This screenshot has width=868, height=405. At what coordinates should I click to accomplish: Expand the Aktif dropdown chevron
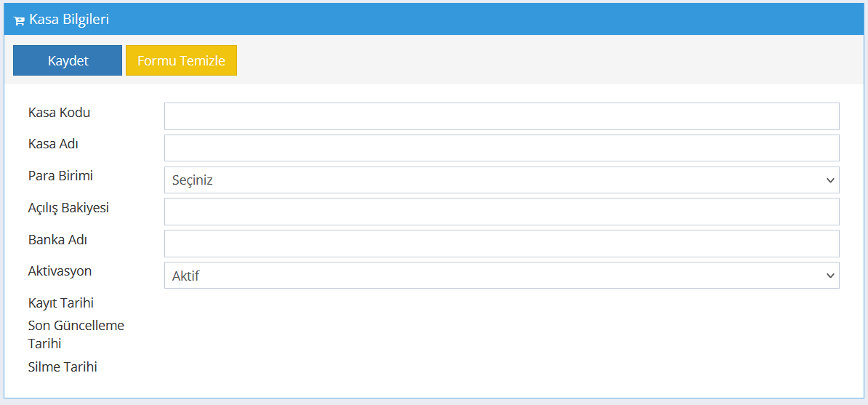829,276
